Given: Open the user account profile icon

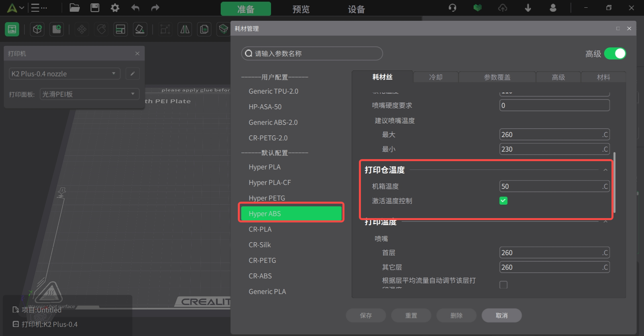Looking at the screenshot, I should point(553,8).
